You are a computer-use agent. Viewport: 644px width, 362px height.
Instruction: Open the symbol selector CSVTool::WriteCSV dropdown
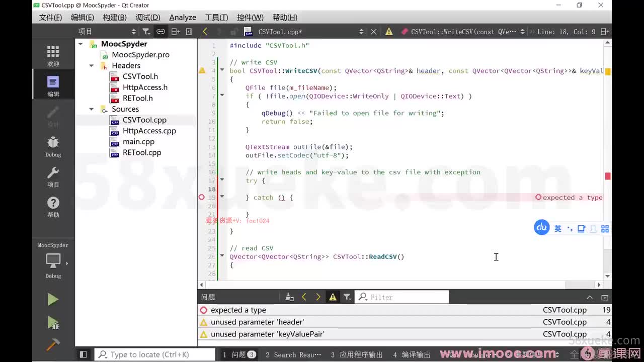click(x=463, y=31)
